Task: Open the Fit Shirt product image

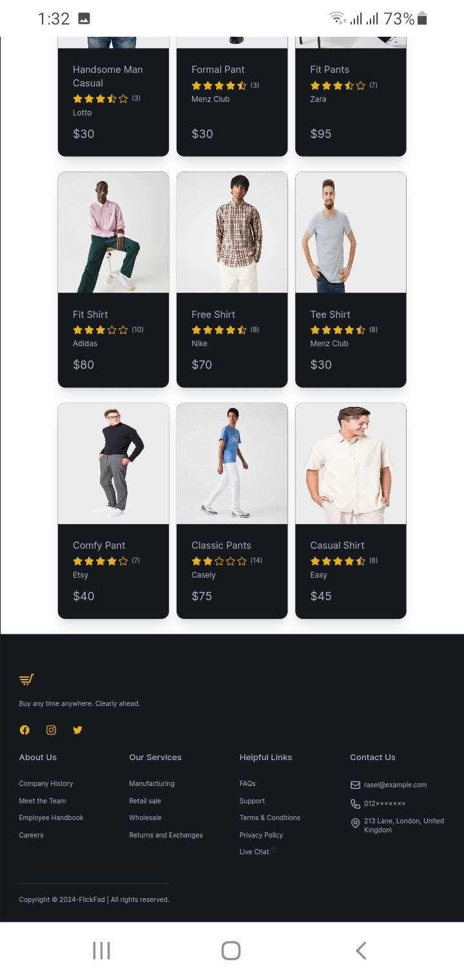Action: [113, 232]
